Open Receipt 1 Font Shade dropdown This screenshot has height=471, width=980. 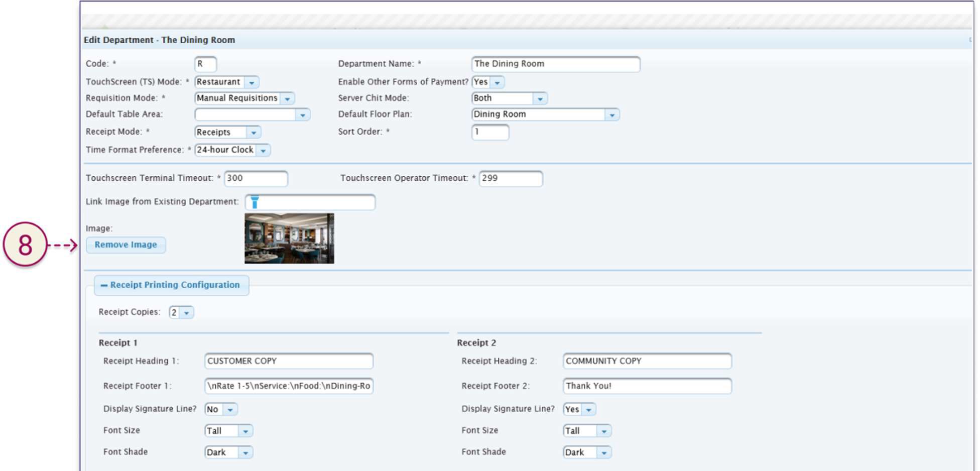(246, 453)
